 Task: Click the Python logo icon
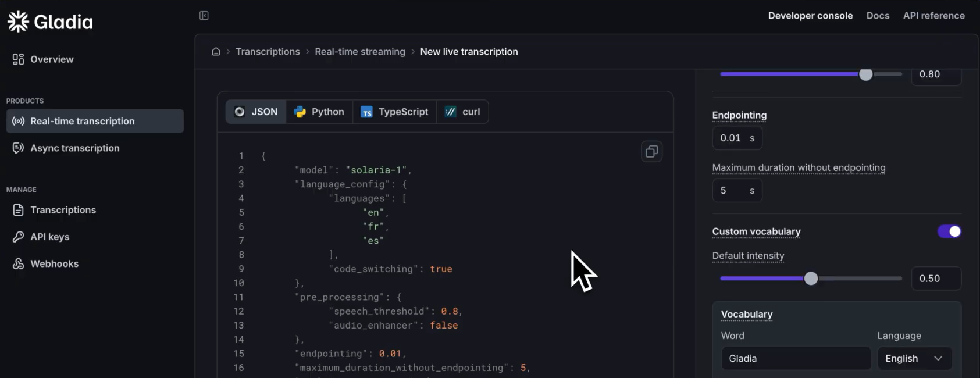300,112
